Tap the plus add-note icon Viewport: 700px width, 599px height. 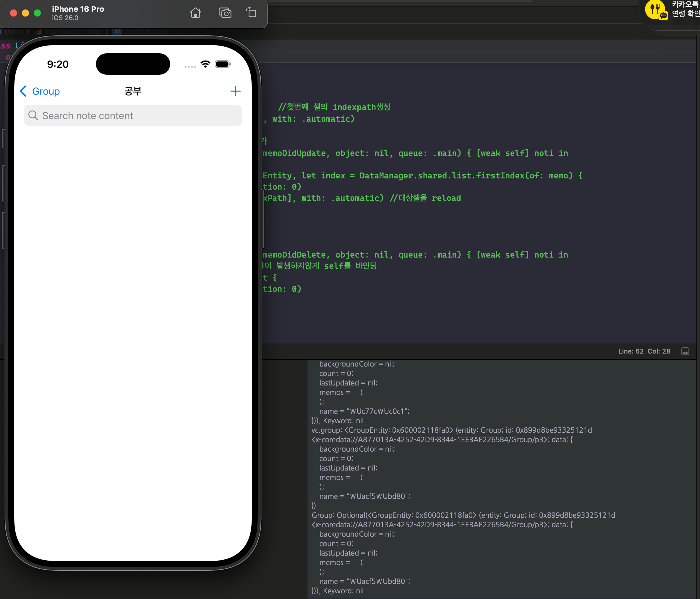pos(235,91)
